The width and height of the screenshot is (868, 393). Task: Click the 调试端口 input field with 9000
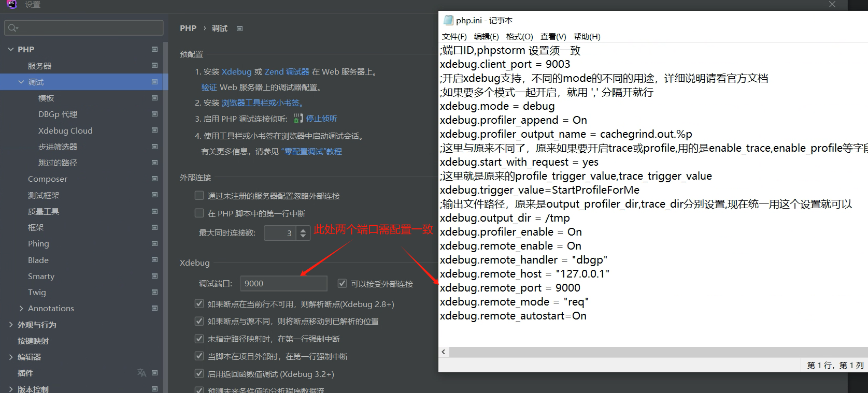coord(283,283)
